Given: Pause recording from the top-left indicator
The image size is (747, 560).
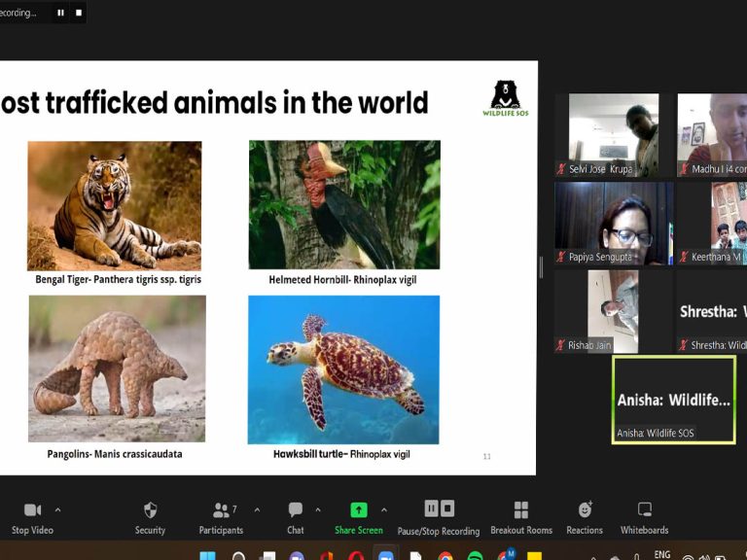Looking at the screenshot, I should tap(60, 13).
